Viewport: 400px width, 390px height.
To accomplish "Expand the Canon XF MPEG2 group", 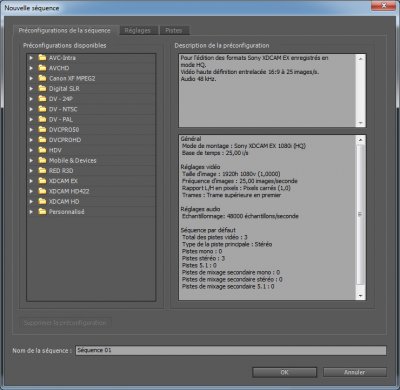I will click(x=31, y=78).
